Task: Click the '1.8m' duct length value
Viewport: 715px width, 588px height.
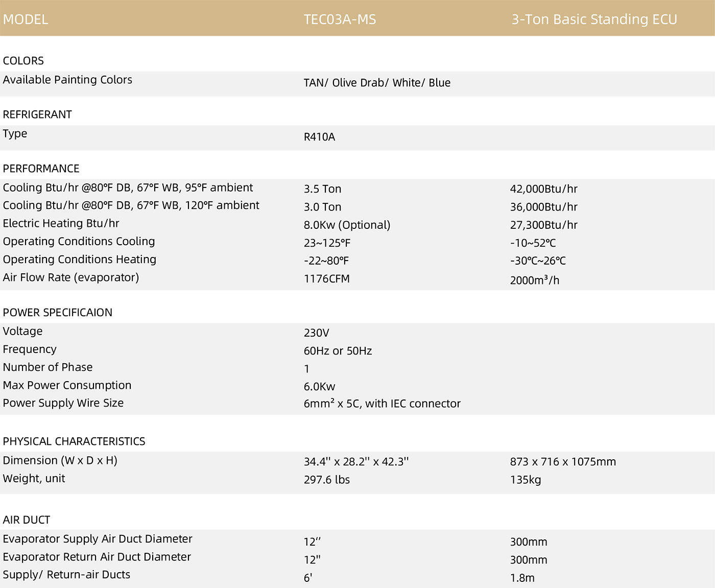Action: click(522, 578)
